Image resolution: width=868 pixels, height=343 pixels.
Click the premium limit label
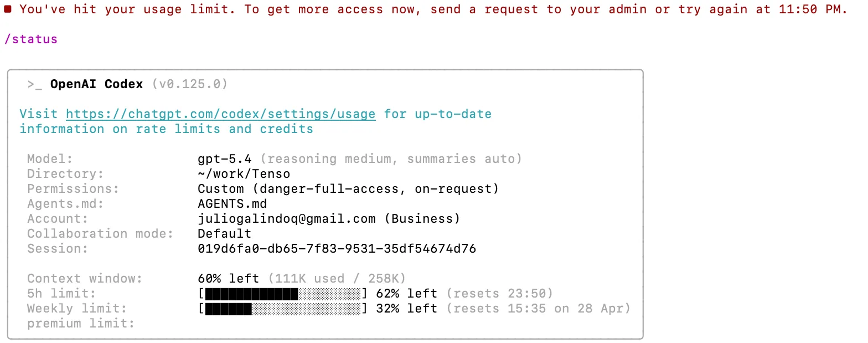81,324
